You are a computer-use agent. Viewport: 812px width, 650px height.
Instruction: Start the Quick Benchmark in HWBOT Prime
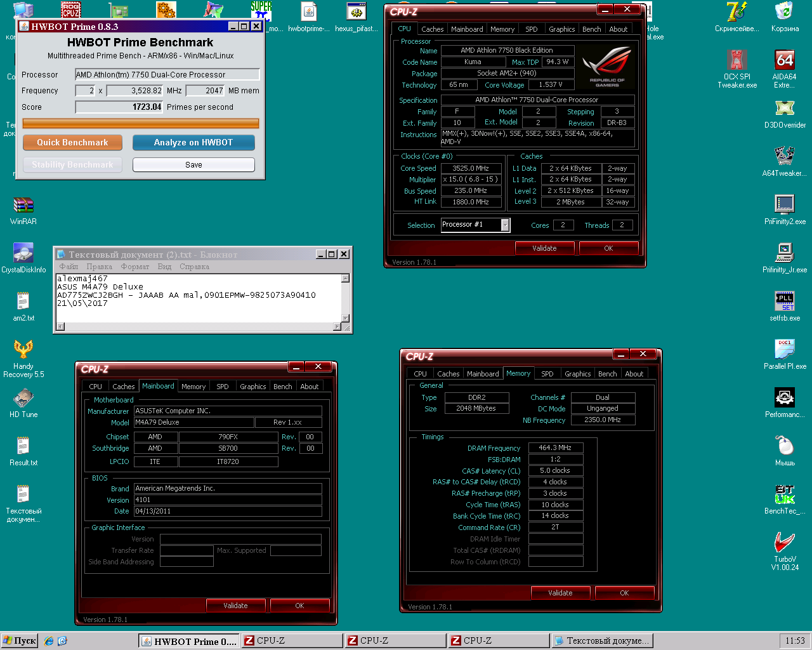point(72,143)
